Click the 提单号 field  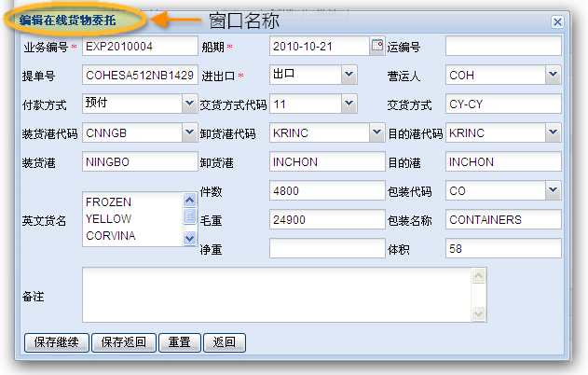click(x=140, y=75)
